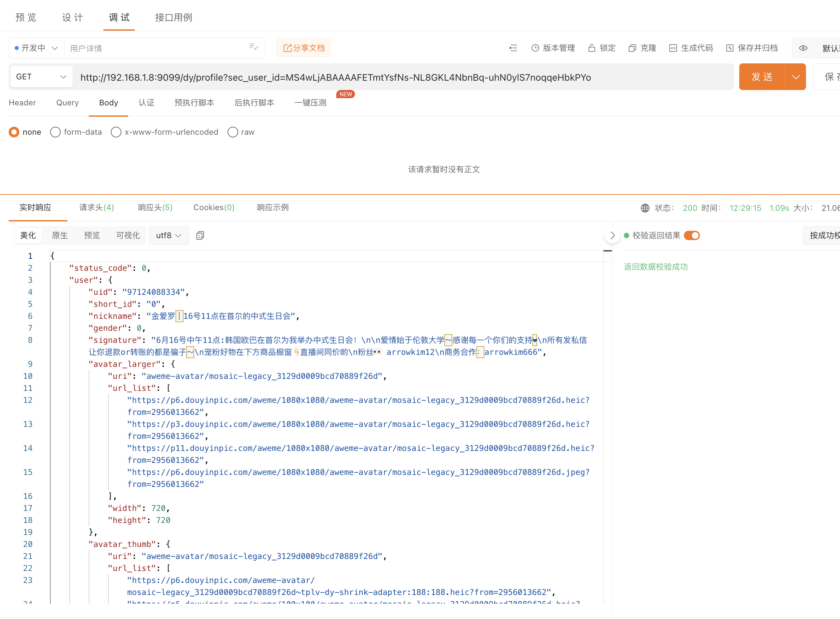Click the 分享文档 share button
This screenshot has height=619, width=840.
[304, 48]
